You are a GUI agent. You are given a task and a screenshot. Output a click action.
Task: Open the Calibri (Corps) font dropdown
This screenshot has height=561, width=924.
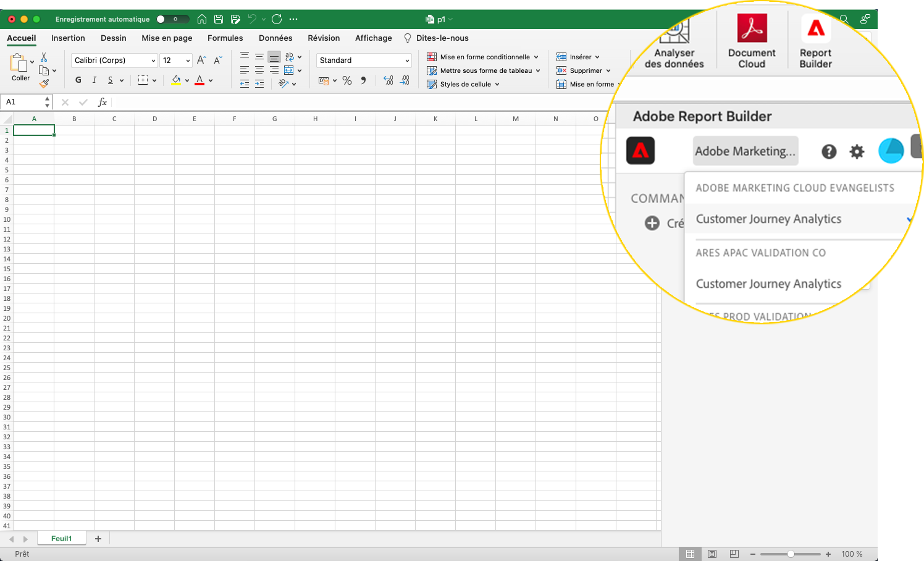click(114, 60)
